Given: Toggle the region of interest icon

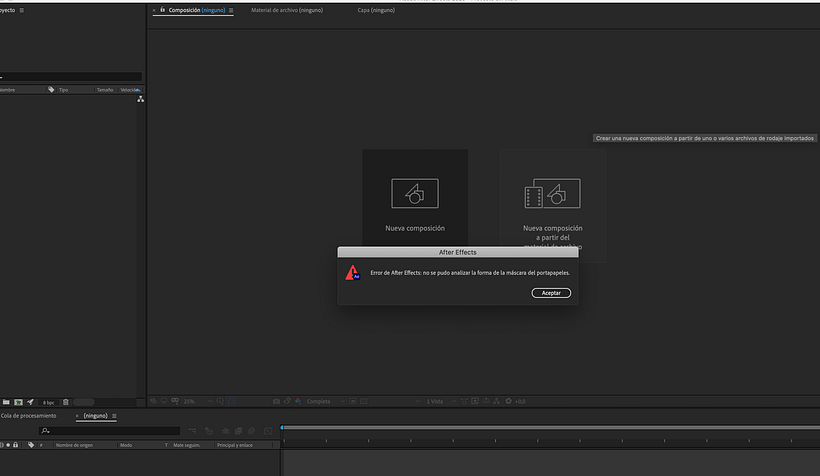Looking at the screenshot, I should 353,401.
